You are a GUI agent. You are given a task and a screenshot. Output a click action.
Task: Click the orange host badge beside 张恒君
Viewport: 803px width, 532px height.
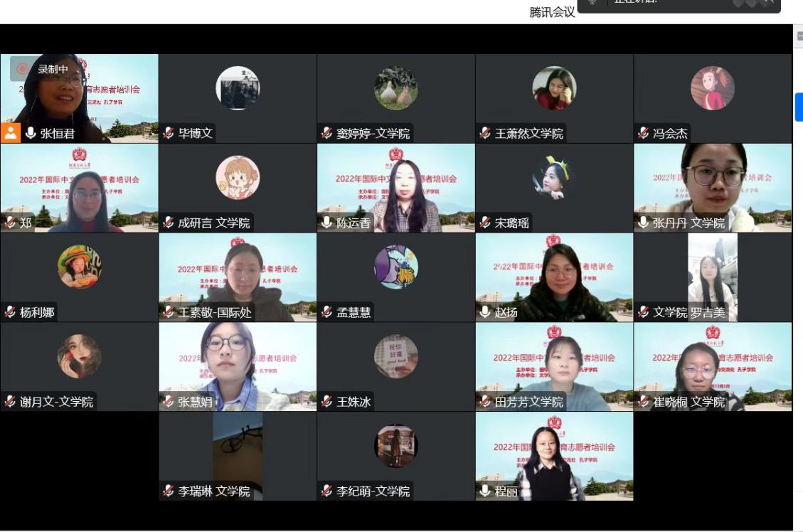[x=11, y=133]
